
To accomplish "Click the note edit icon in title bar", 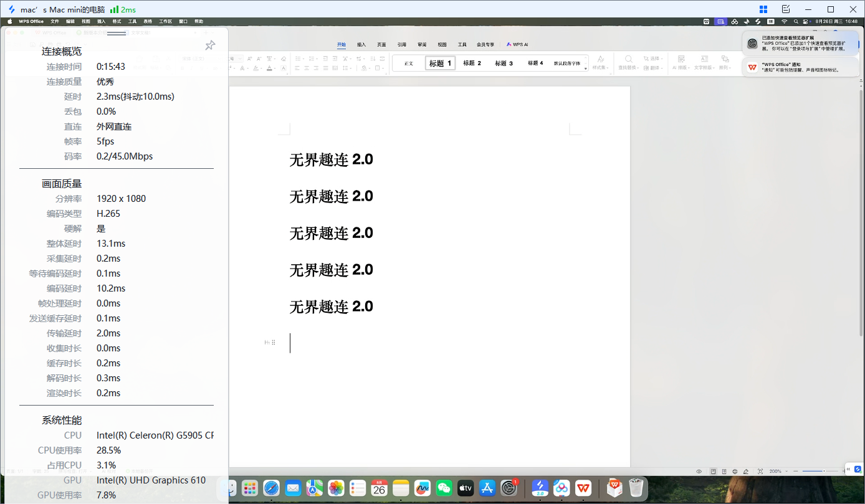I will coord(786,9).
